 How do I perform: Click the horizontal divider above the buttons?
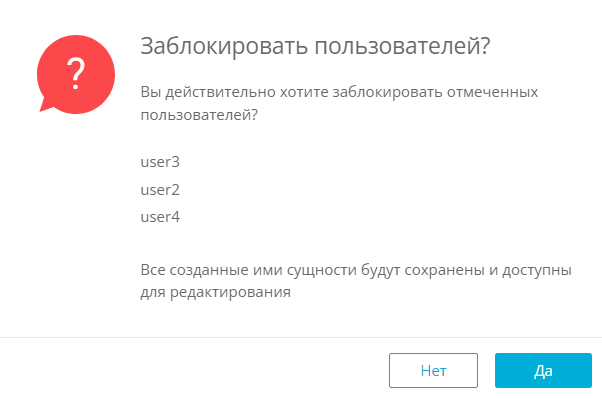[x=301, y=338]
